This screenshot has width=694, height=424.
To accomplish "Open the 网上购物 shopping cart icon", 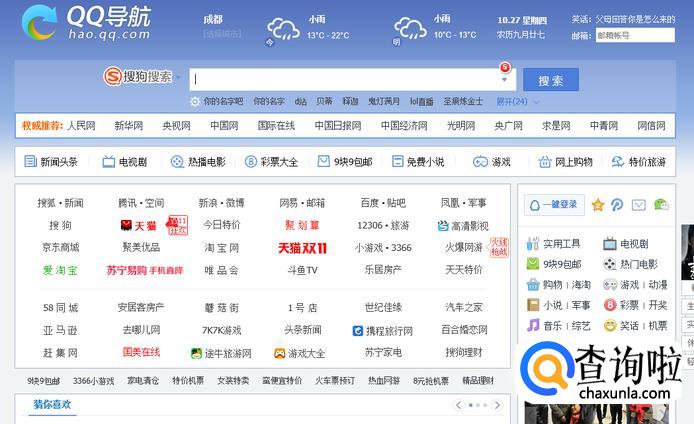I will [545, 162].
